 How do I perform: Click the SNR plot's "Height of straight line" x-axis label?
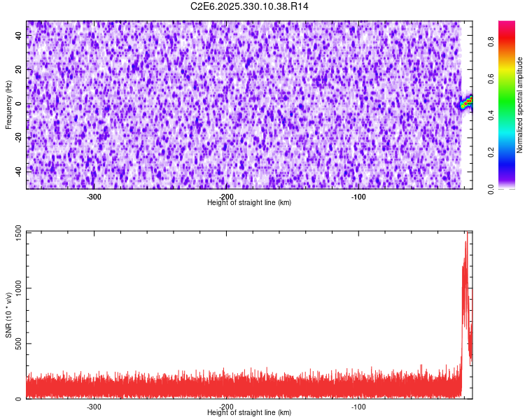coord(249,412)
